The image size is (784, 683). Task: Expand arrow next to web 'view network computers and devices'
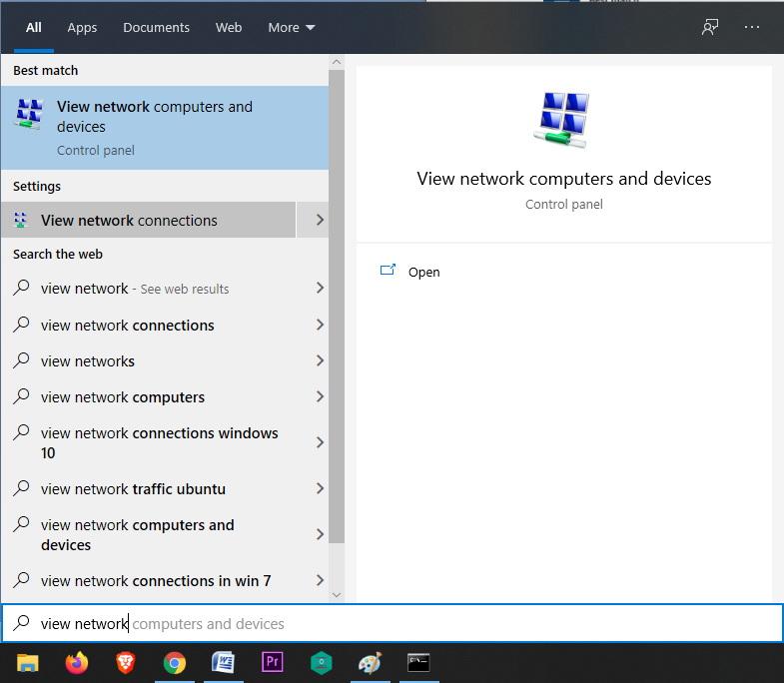(320, 534)
